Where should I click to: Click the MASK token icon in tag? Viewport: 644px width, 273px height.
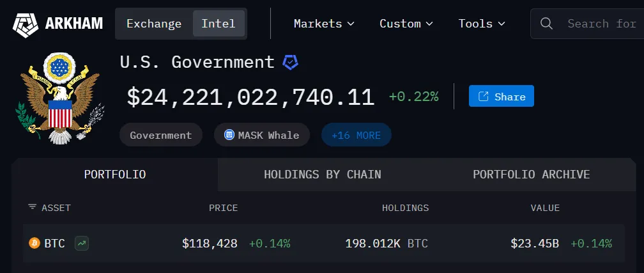click(x=229, y=135)
